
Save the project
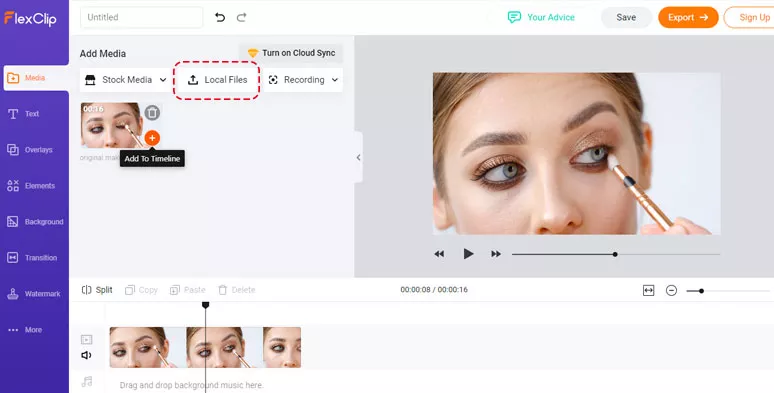click(626, 17)
